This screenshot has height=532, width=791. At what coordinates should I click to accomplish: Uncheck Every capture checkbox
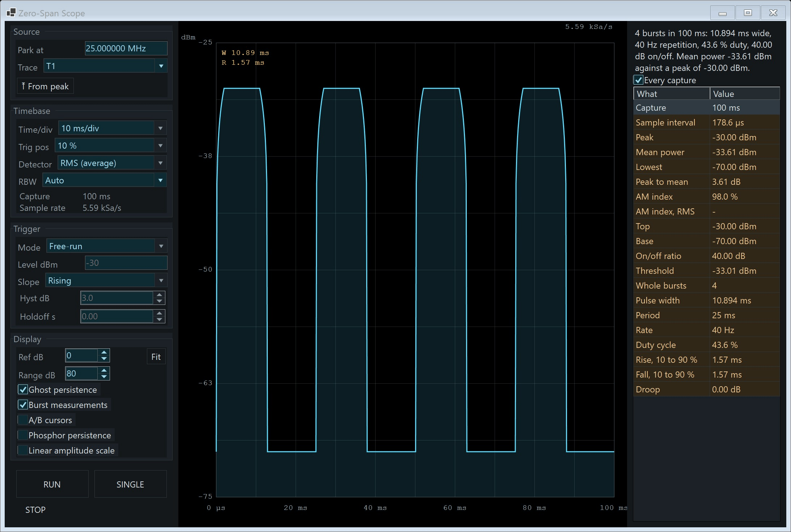pyautogui.click(x=639, y=80)
